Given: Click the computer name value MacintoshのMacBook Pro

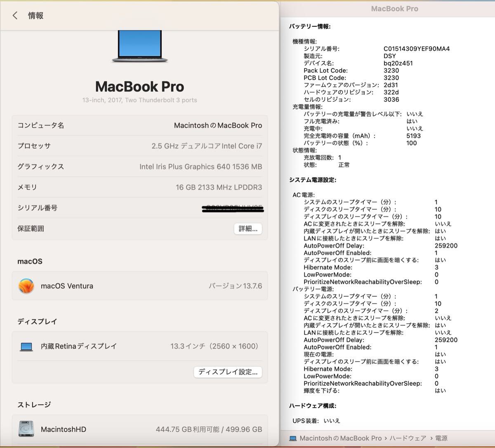Looking at the screenshot, I should point(218,125).
